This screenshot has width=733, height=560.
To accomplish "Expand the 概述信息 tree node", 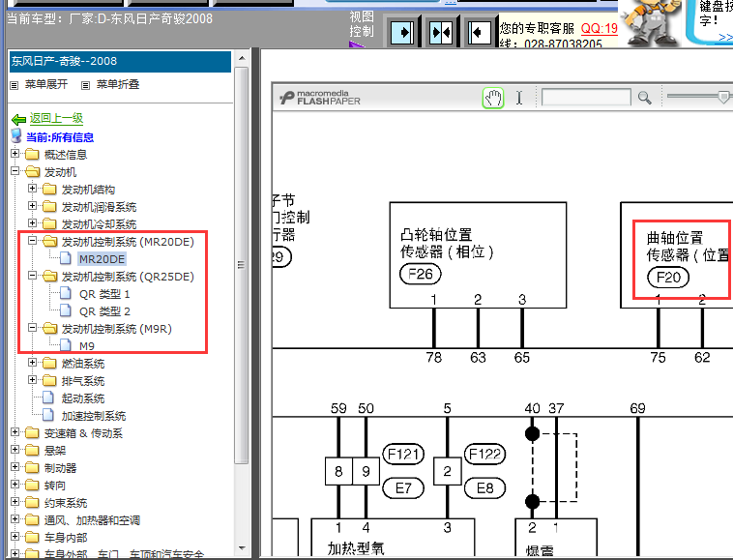I will [15, 154].
